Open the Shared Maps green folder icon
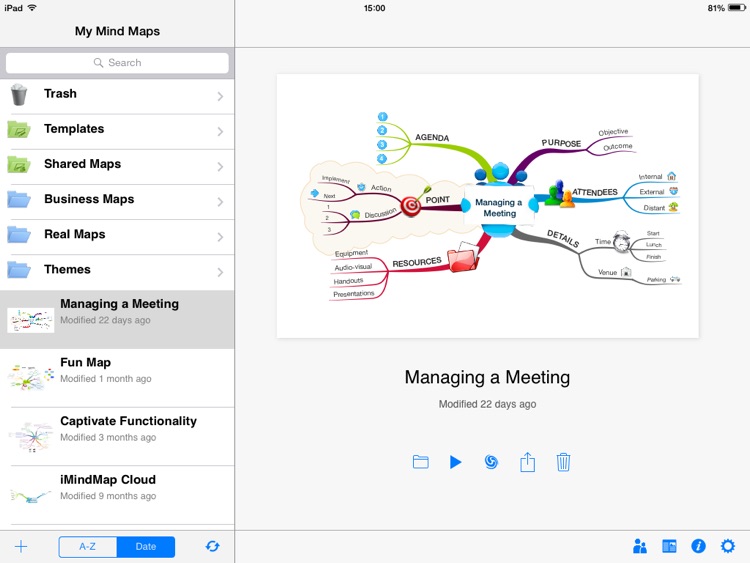The width and height of the screenshot is (750, 563). click(19, 165)
